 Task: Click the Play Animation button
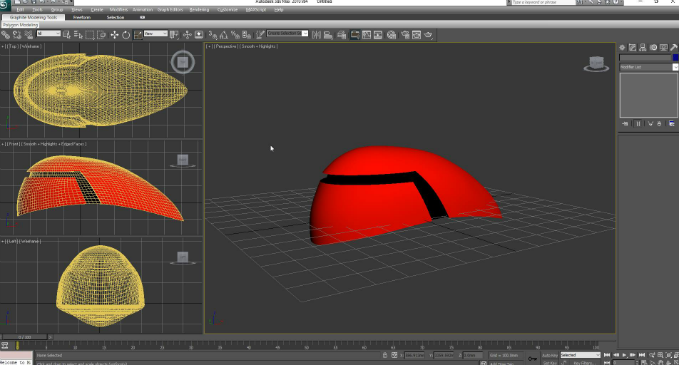pos(624,355)
